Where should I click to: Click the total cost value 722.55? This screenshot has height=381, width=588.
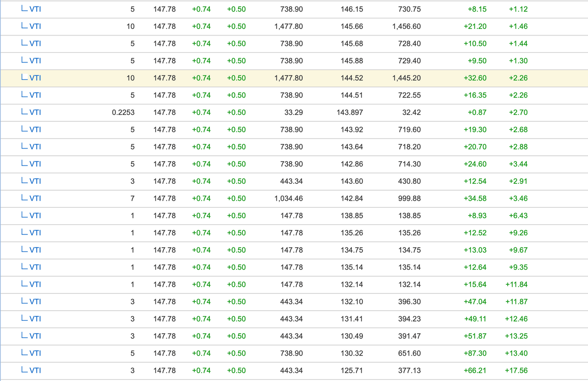[409, 95]
